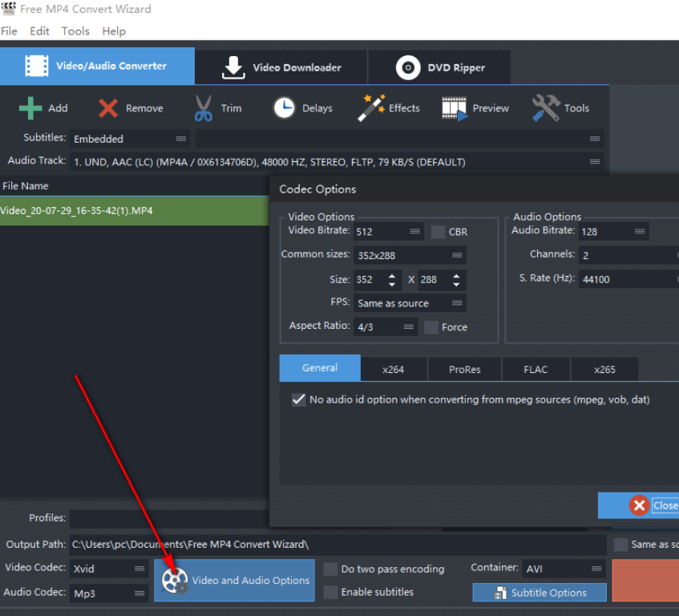Decrease the height size 288 stepper
This screenshot has width=679, height=616.
[x=456, y=285]
